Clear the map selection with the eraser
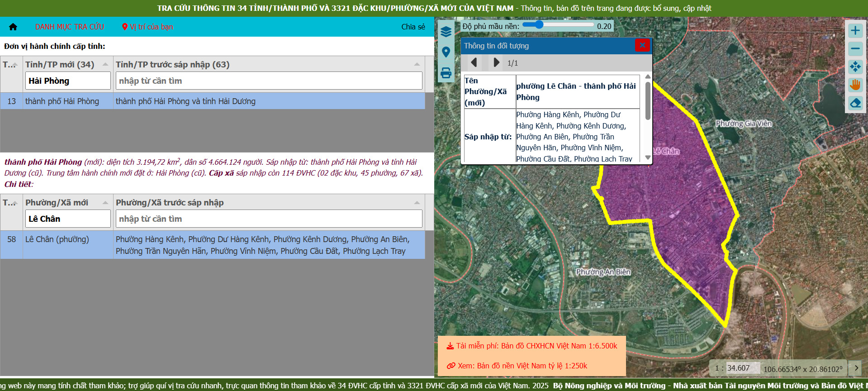Image resolution: width=868 pixels, height=391 pixels. click(855, 103)
